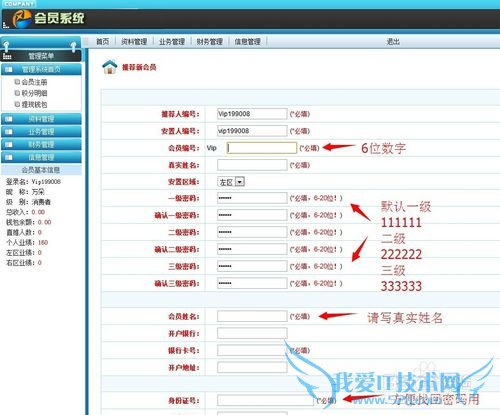Click the 会员系统 logo icon
500x415 pixels.
point(22,19)
